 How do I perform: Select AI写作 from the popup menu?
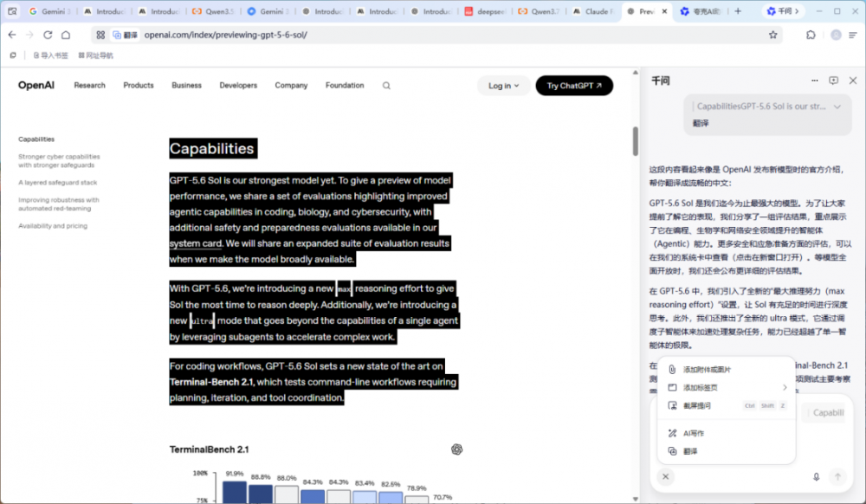coord(727,433)
